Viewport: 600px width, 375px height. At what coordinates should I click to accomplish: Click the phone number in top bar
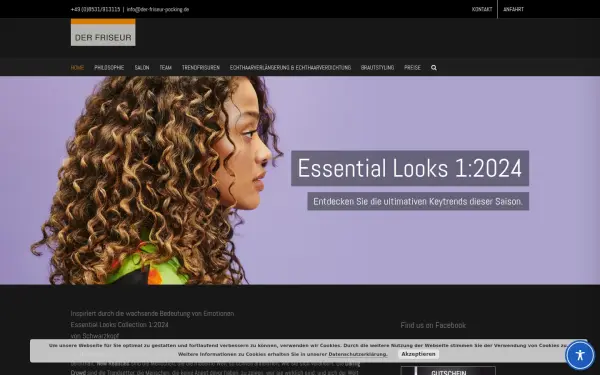[x=95, y=9]
